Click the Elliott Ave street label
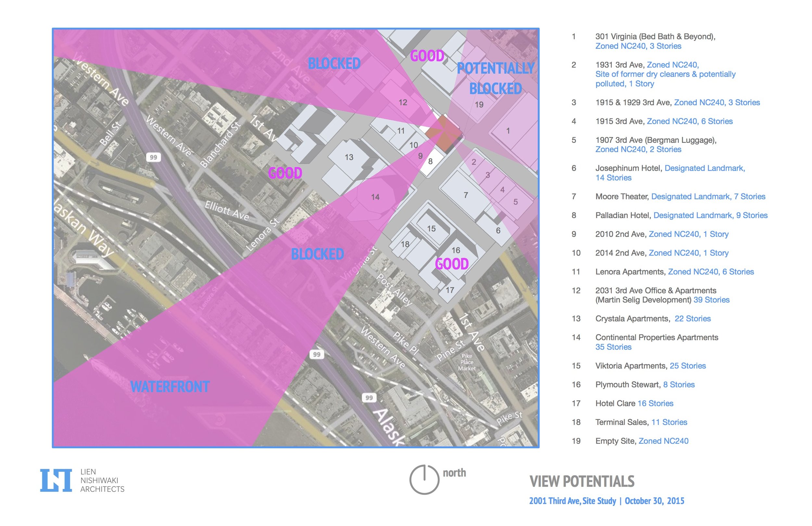This screenshot has height=526, width=812. point(227,210)
